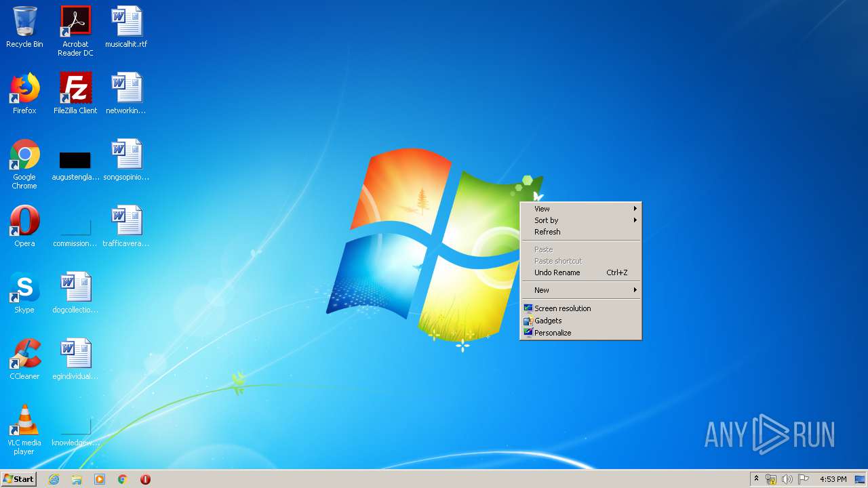Select Acrobat Reader DC desktop shortcut
The image size is (868, 488).
pos(75,31)
